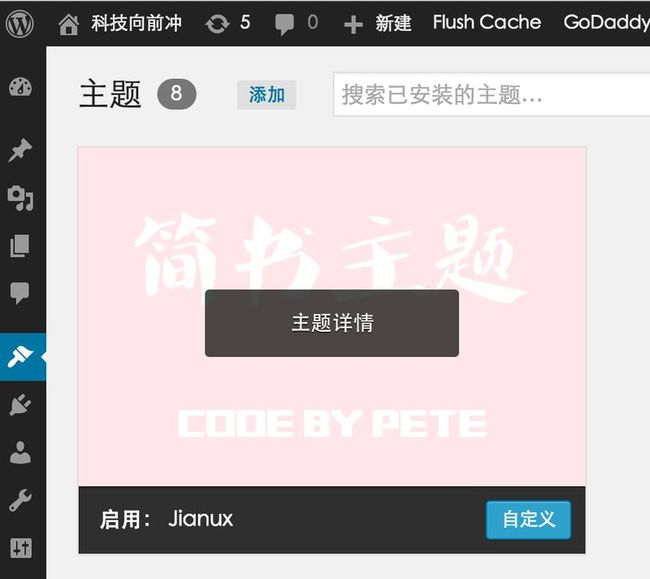Open Pages icon in sidebar

[x=19, y=246]
